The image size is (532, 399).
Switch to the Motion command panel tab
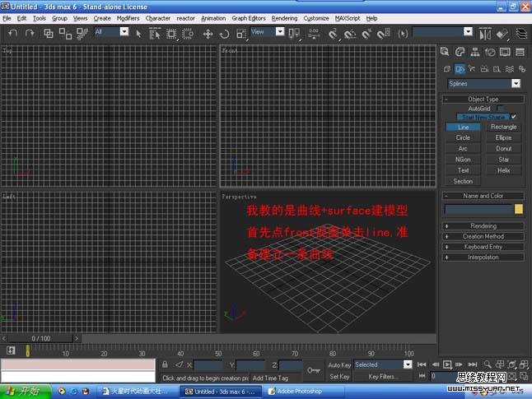490,52
